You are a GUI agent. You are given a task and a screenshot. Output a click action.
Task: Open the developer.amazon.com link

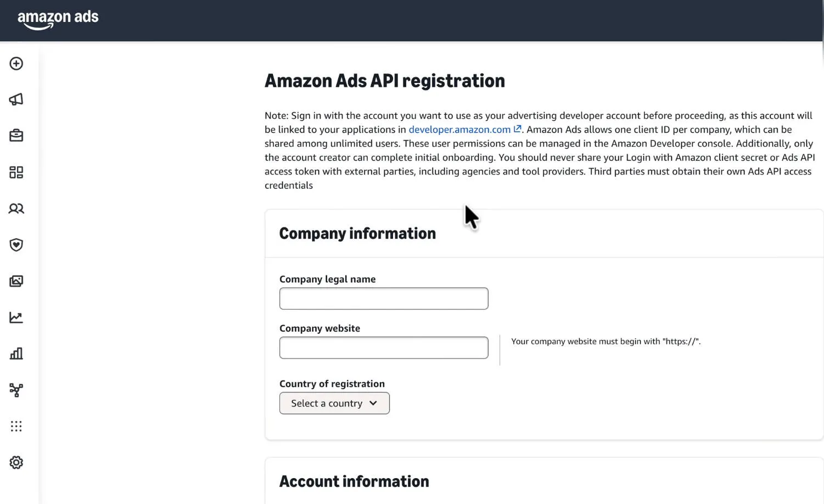459,130
